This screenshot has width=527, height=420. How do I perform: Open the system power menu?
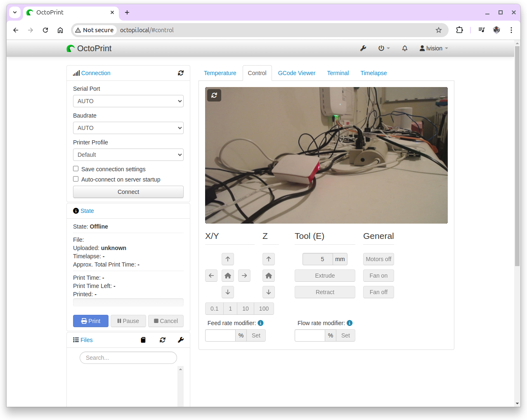coord(384,48)
